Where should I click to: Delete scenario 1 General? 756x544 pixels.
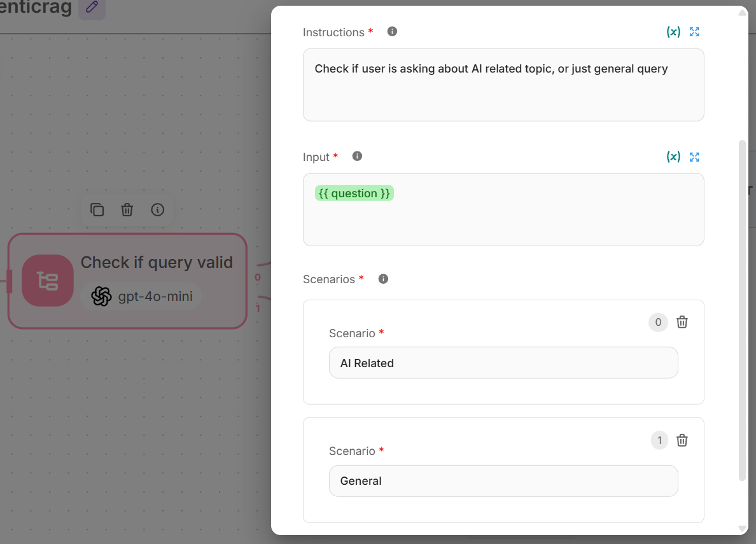[682, 440]
